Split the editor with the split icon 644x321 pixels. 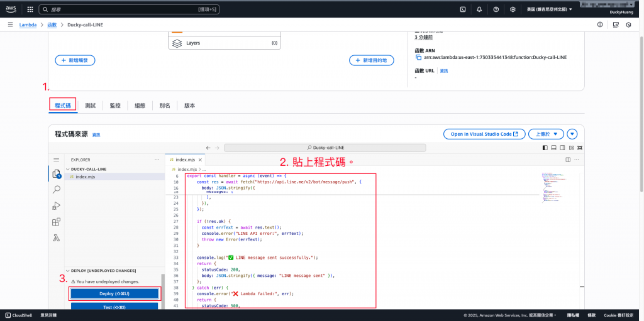568,160
